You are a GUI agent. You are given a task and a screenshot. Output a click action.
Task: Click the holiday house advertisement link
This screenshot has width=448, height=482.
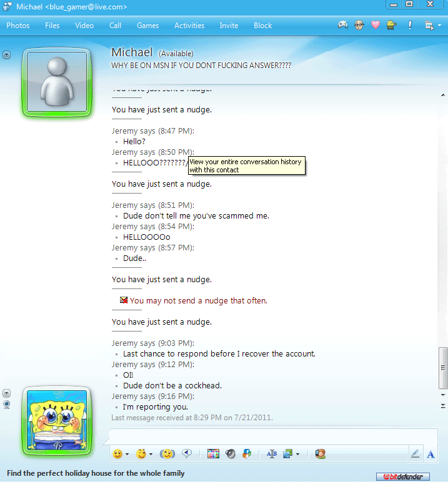tap(96, 473)
